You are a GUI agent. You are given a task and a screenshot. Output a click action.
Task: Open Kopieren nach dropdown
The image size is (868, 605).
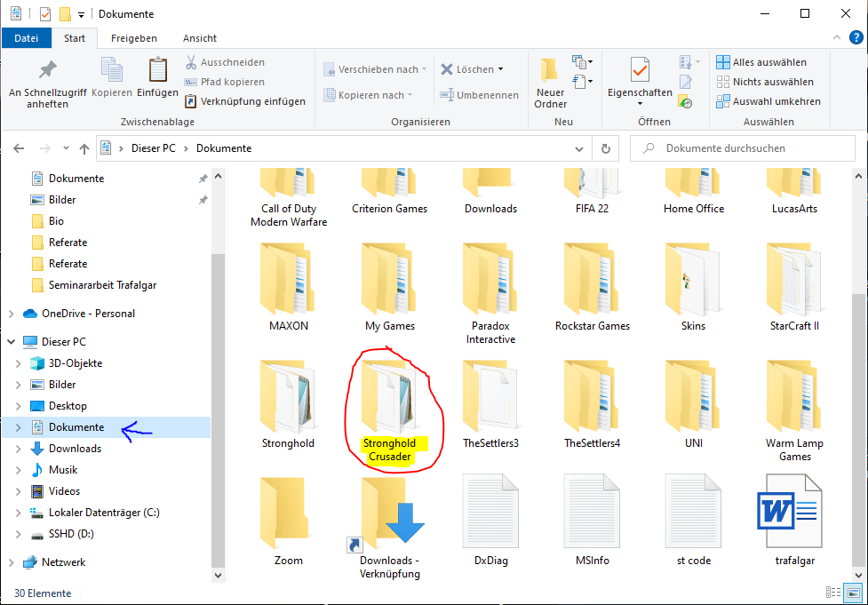(410, 95)
